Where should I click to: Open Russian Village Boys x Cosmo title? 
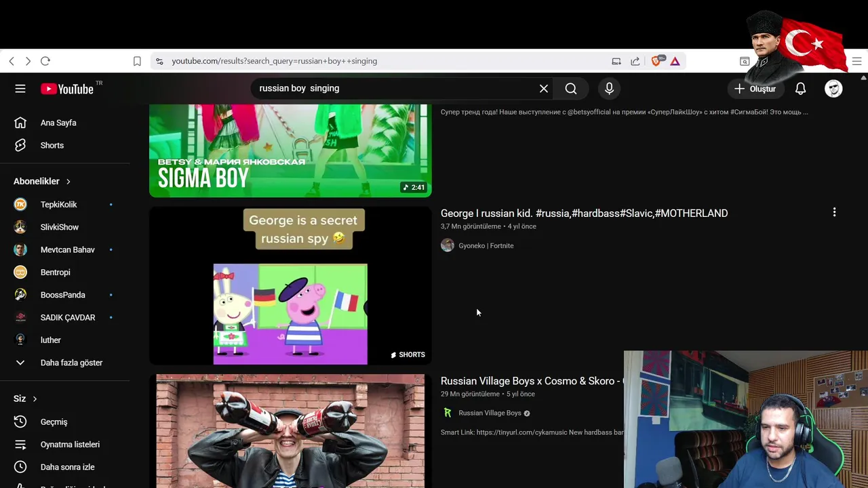532,381
